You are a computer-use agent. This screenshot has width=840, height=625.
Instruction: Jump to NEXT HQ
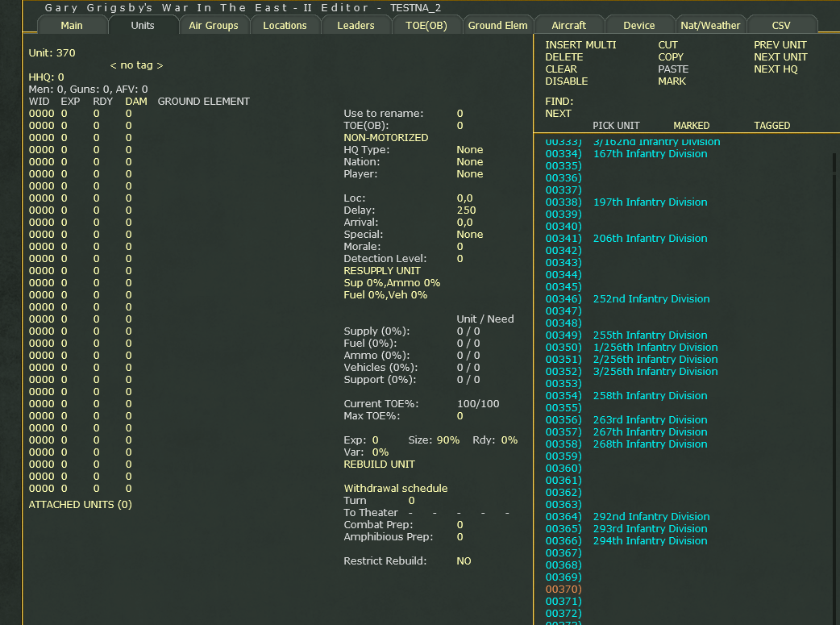click(776, 69)
